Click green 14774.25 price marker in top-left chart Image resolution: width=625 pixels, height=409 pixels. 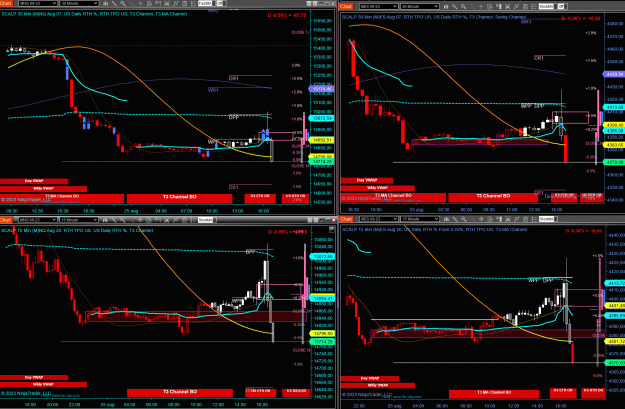322,162
